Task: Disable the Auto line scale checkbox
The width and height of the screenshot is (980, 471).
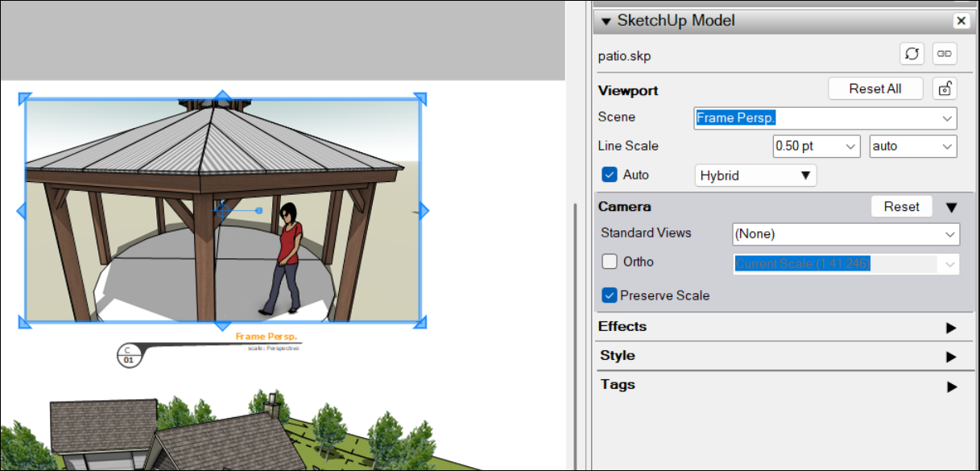Action: 609,175
